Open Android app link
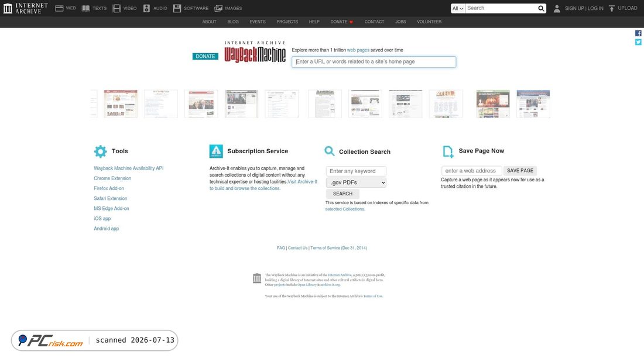The width and height of the screenshot is (644, 362). click(107, 229)
